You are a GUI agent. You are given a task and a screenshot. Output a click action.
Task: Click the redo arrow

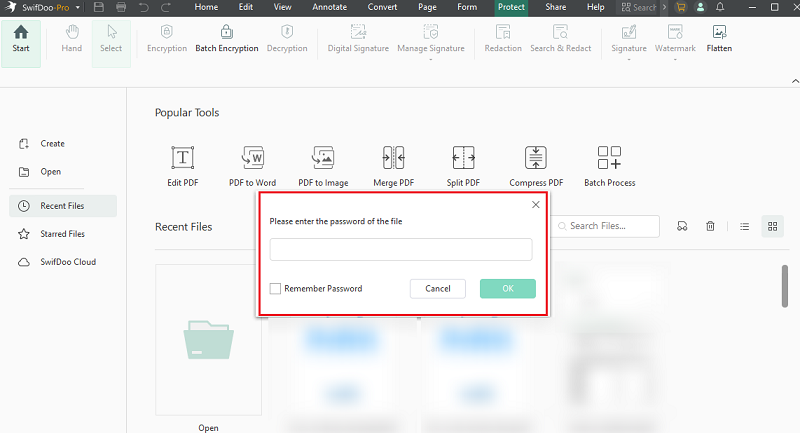coord(166,7)
